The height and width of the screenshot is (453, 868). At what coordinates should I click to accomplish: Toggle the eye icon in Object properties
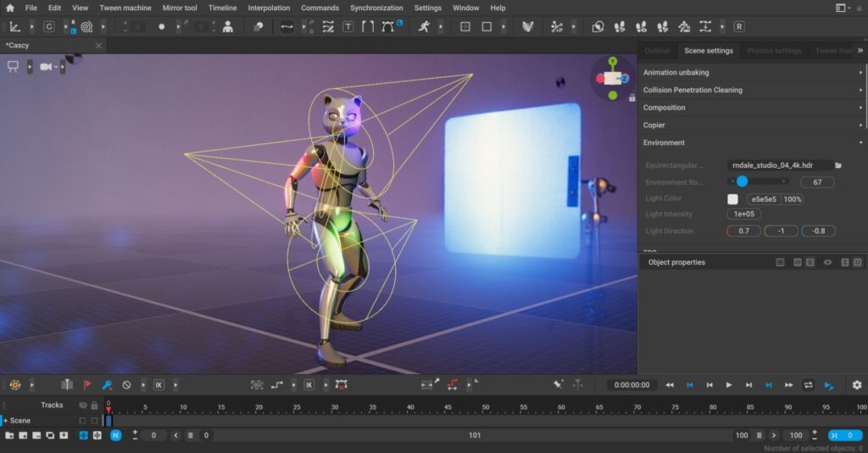827,262
